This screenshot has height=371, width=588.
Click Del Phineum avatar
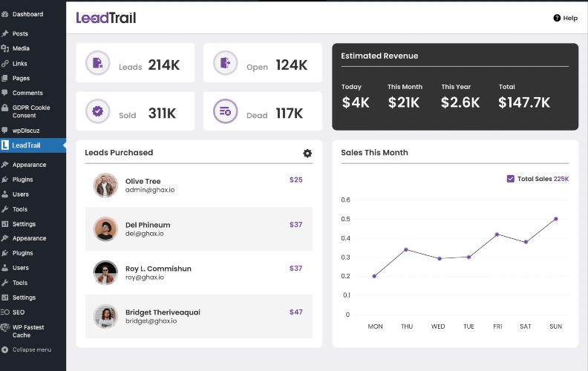105,229
